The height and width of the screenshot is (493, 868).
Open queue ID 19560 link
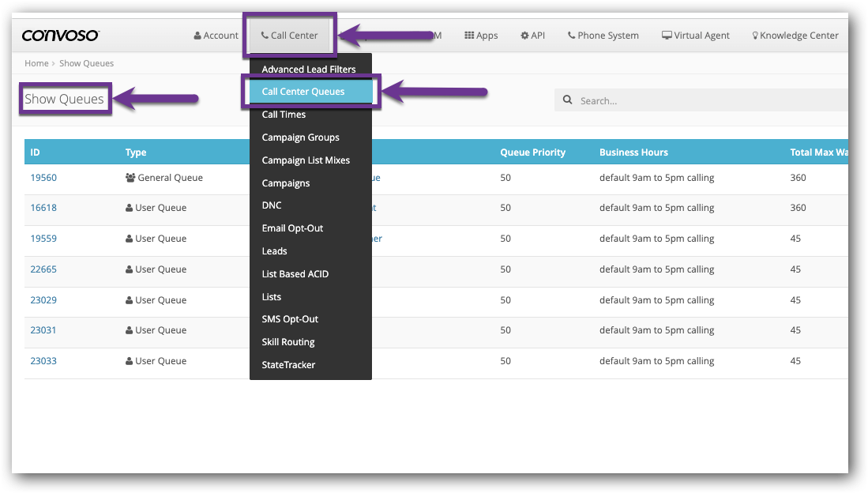point(43,178)
